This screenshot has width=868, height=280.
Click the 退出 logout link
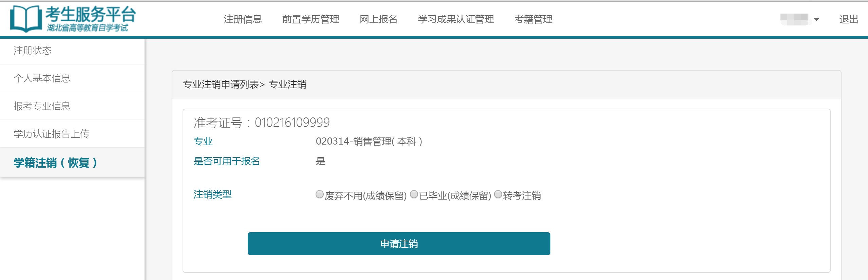pos(849,19)
